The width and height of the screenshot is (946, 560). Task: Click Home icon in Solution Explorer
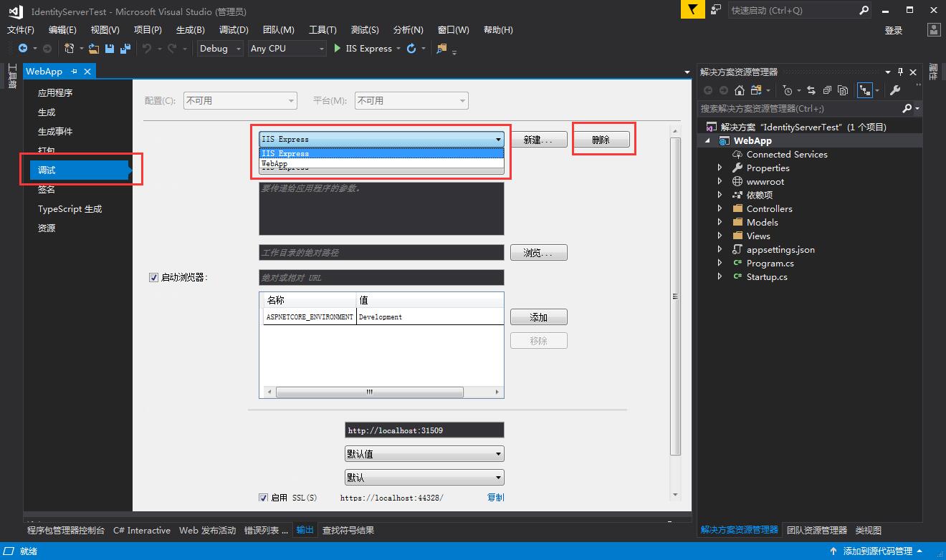pyautogui.click(x=740, y=90)
